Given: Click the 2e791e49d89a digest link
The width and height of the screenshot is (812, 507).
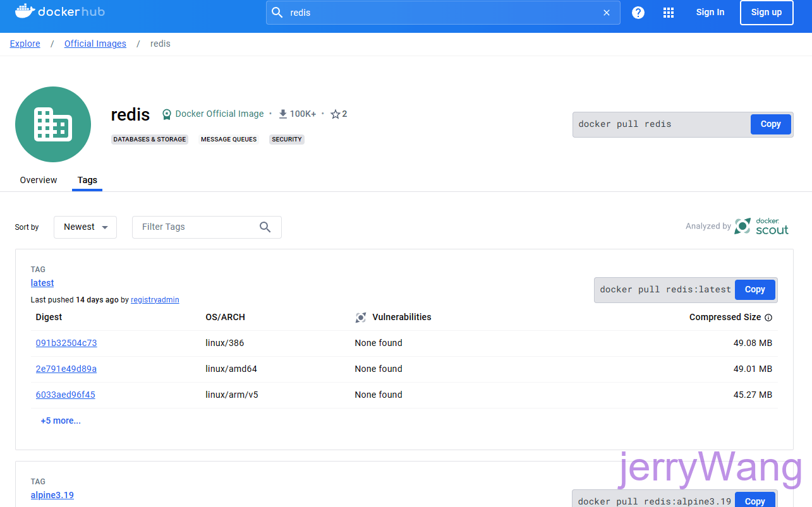Looking at the screenshot, I should [x=66, y=369].
